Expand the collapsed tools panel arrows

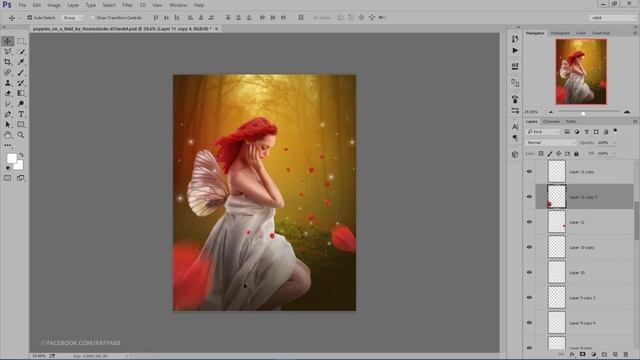pos(4,27)
